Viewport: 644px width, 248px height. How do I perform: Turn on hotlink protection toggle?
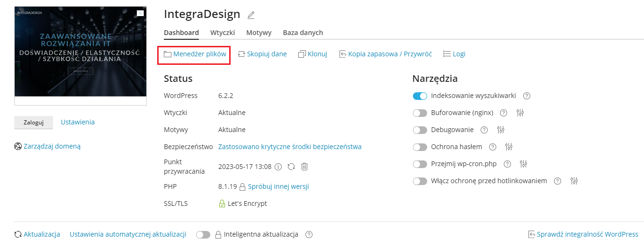point(420,181)
